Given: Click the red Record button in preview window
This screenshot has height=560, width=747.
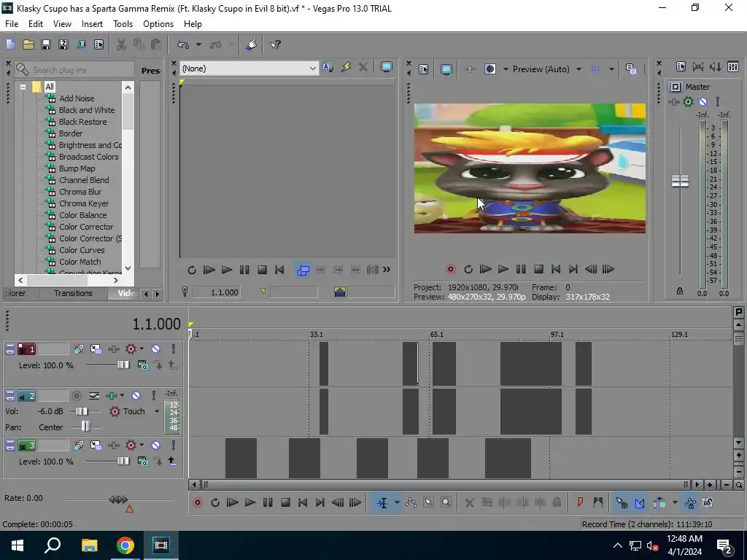Looking at the screenshot, I should 451,270.
